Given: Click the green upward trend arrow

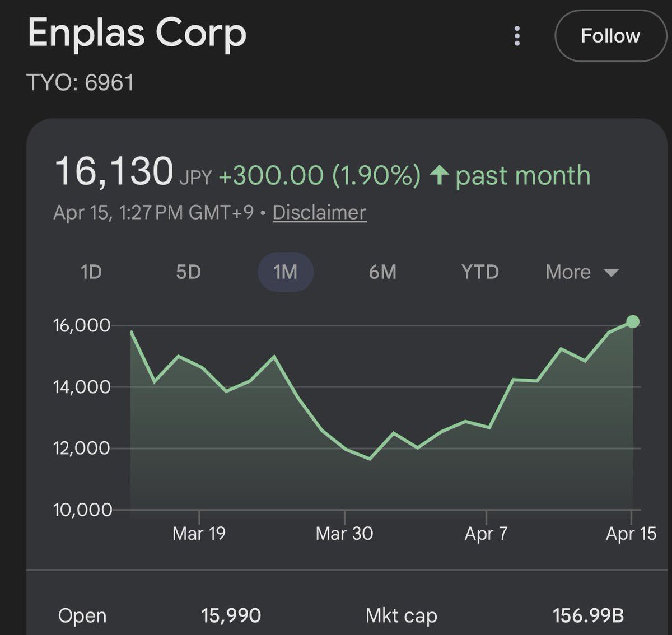Looking at the screenshot, I should point(440,175).
